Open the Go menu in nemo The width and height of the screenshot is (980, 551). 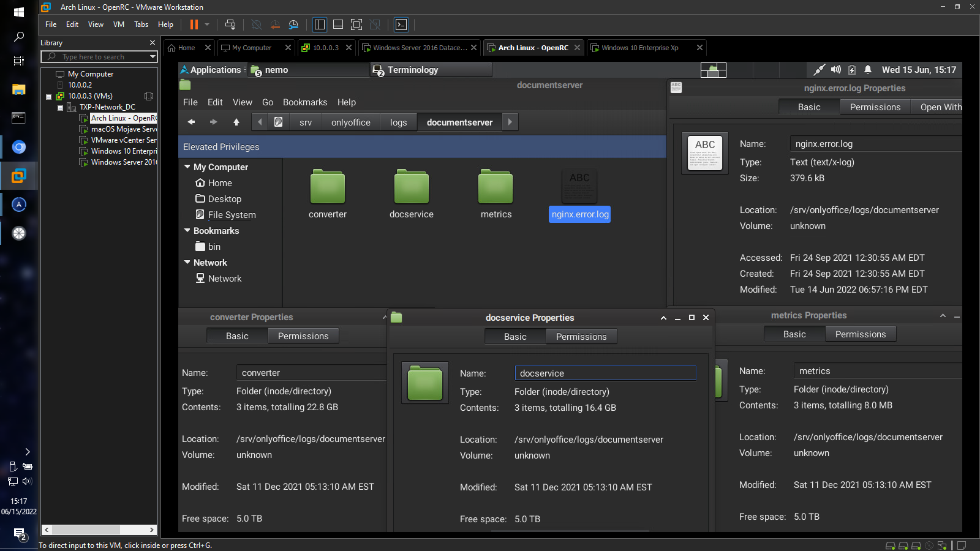coord(268,102)
